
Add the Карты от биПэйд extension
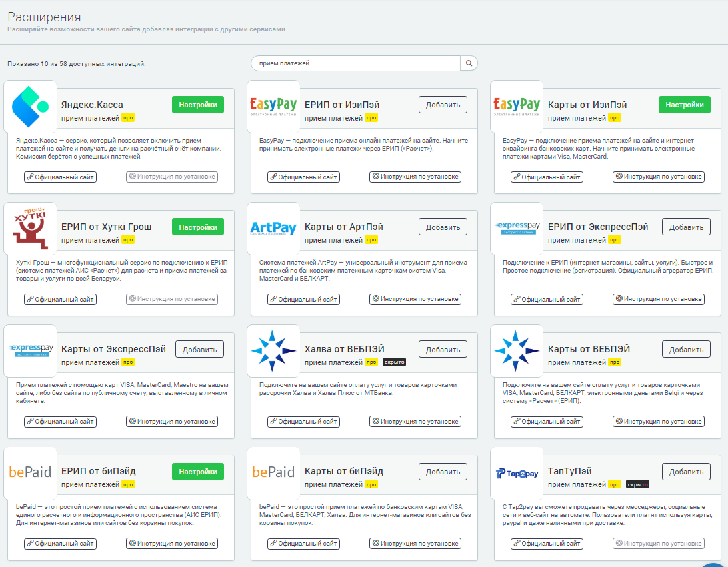[443, 472]
